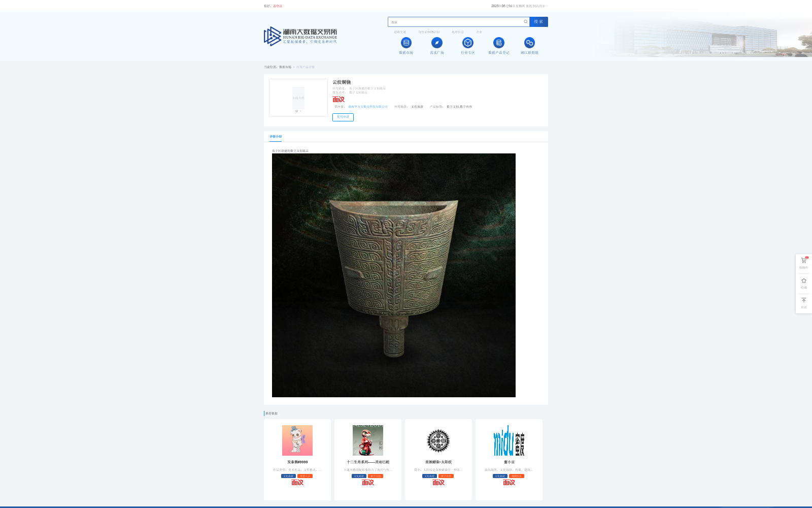812x508 pixels.
Task: Open the 需求广场 compass icon
Action: (x=437, y=43)
